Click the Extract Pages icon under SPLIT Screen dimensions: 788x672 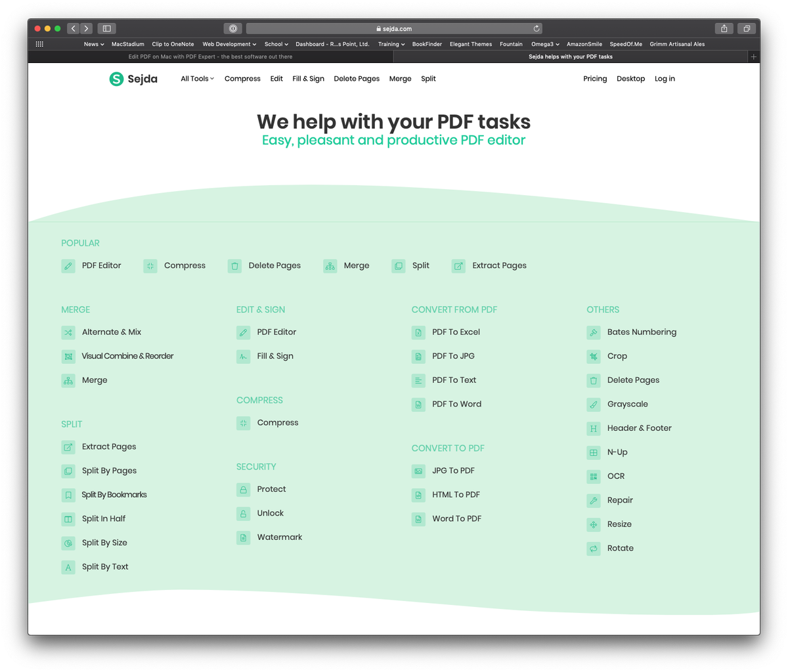point(68,447)
